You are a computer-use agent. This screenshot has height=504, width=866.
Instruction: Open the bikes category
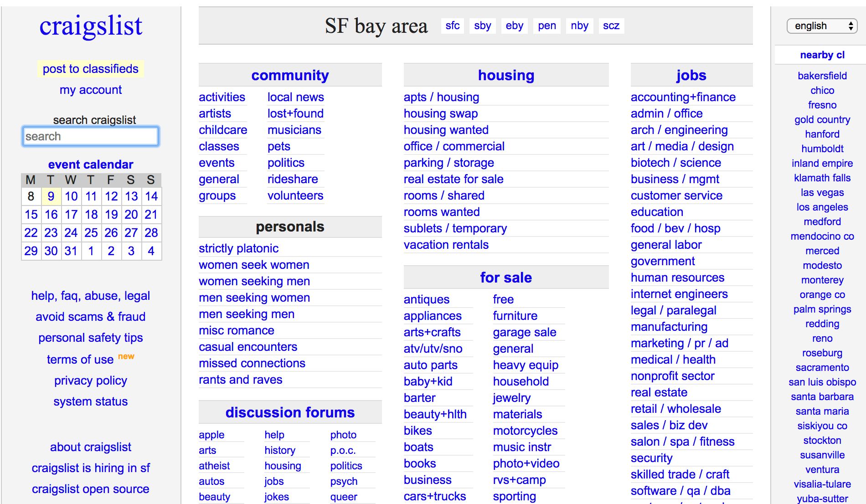418,431
